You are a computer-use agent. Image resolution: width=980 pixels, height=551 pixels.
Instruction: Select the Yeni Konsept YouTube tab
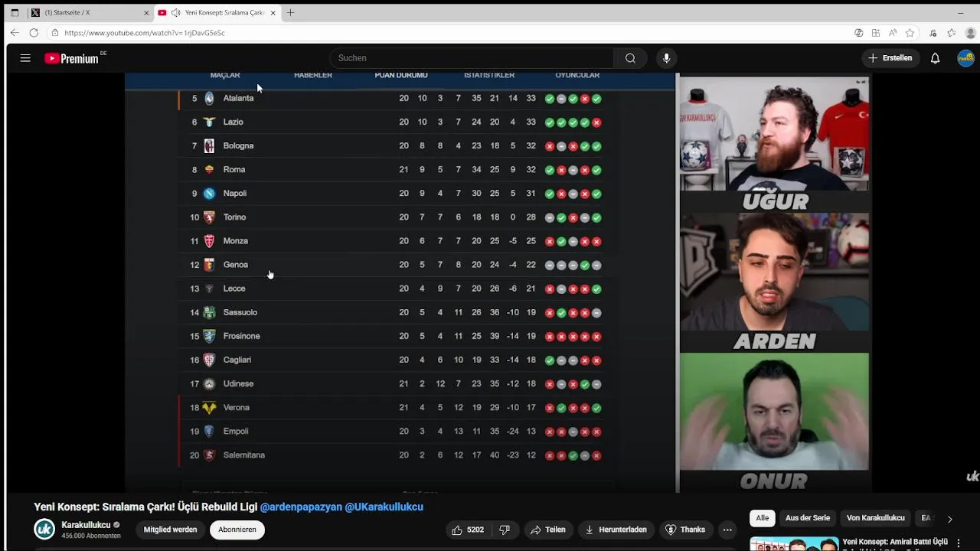[x=217, y=13]
